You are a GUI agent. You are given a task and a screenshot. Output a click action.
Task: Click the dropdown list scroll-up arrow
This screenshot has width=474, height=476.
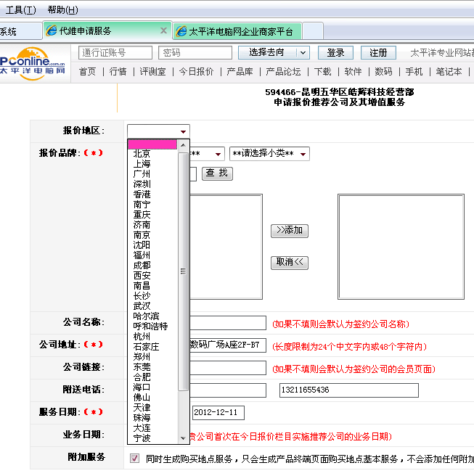point(183,144)
